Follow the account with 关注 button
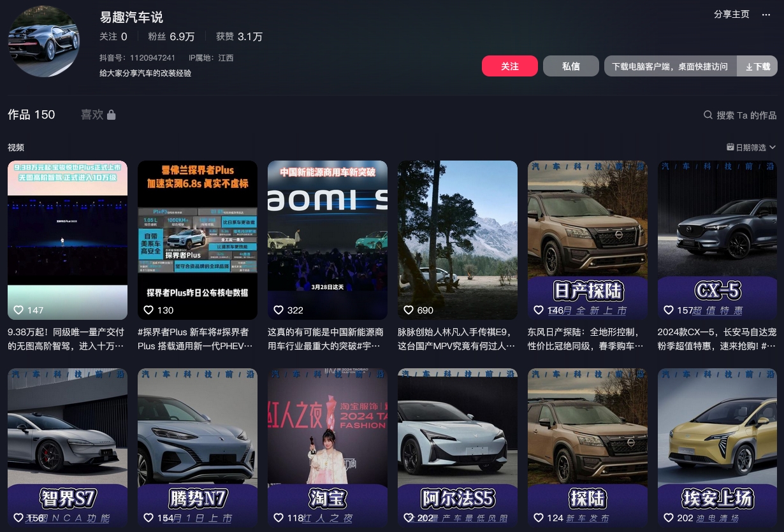This screenshot has height=532, width=784. (509, 66)
